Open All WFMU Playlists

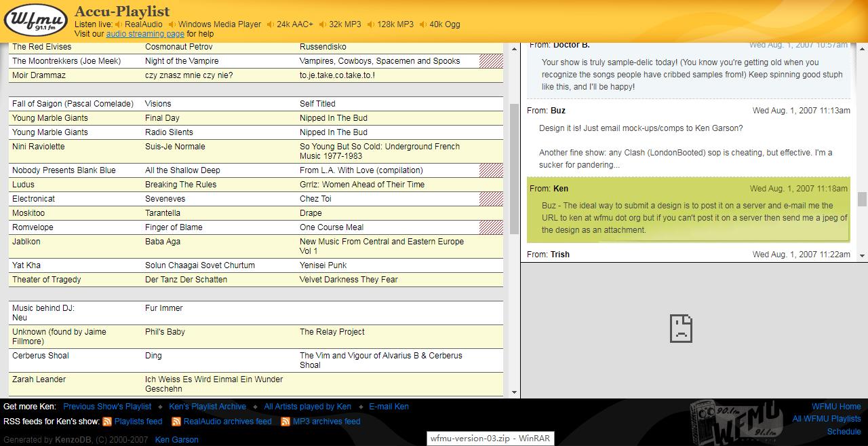[827, 419]
